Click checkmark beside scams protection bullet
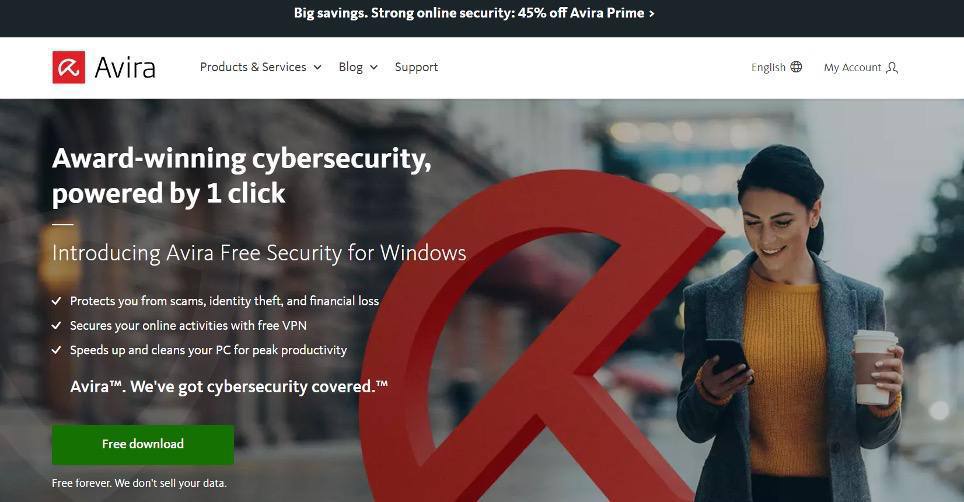 click(57, 301)
